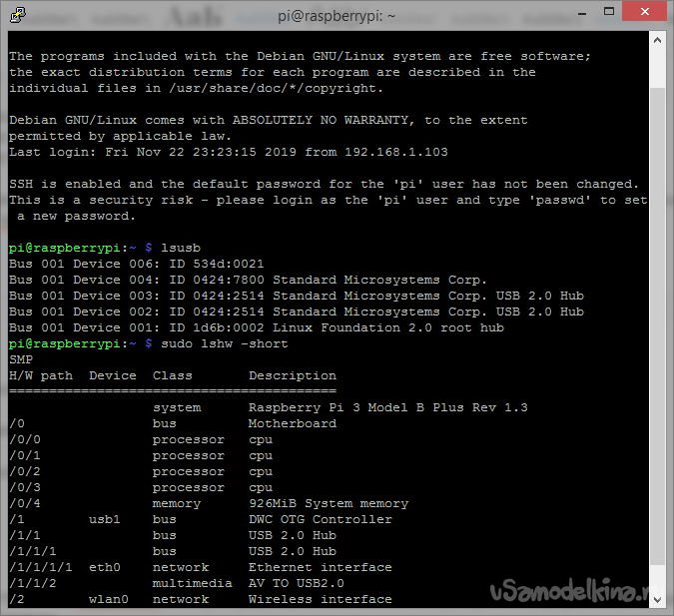Viewport: 674px width, 616px height.
Task: Click the scrollbar down arrow
Action: coord(657,599)
